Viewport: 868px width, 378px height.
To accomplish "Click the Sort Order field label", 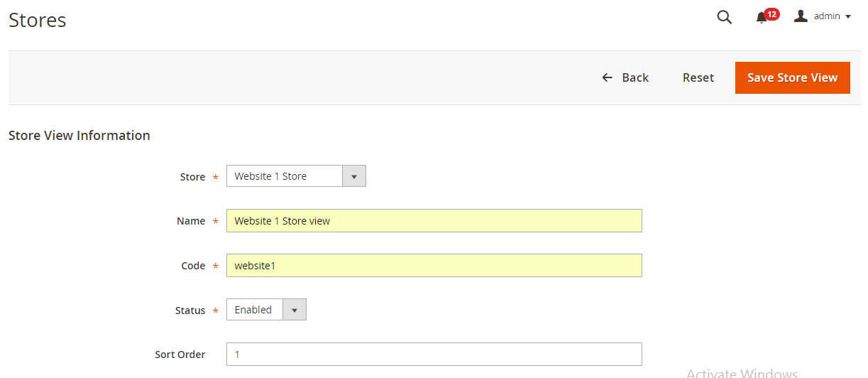I will [x=180, y=355].
